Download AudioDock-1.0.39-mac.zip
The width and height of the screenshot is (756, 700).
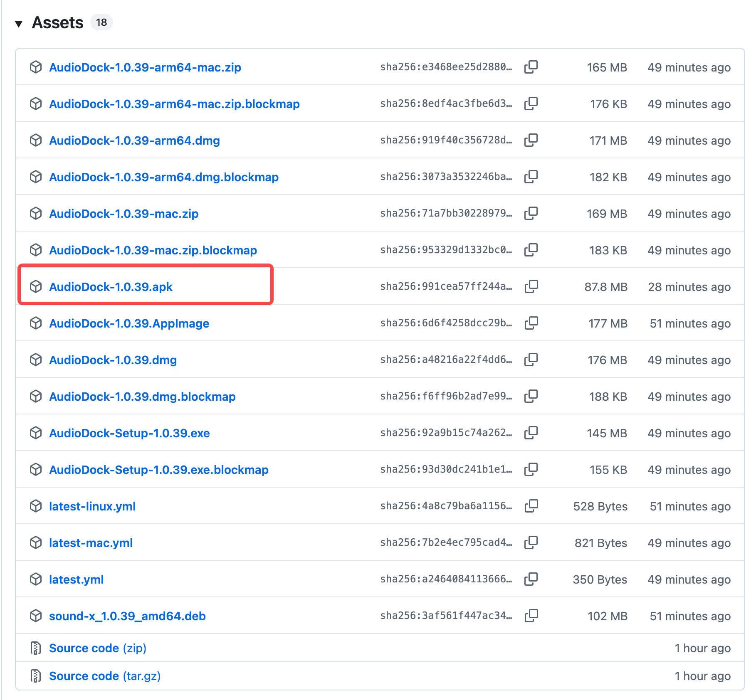[124, 214]
